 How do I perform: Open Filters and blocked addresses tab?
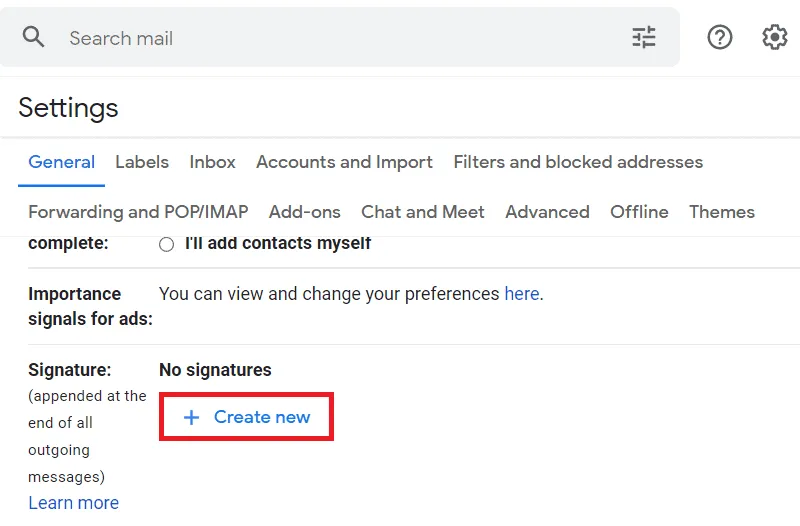[x=578, y=162]
